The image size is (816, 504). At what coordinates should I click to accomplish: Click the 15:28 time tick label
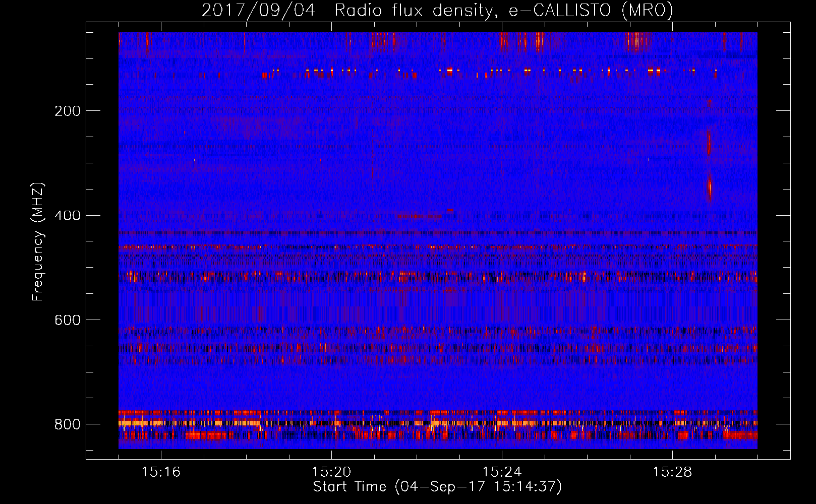pyautogui.click(x=673, y=472)
